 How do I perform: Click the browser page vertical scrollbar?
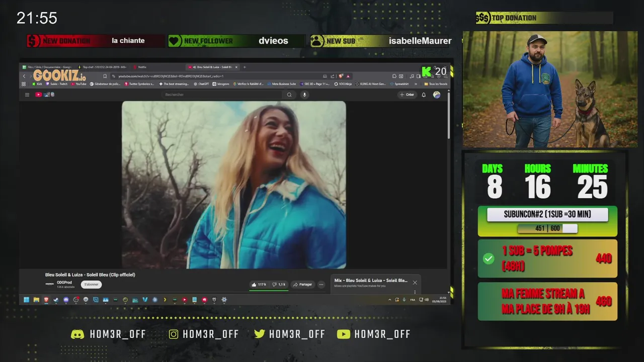pyautogui.click(x=449, y=116)
